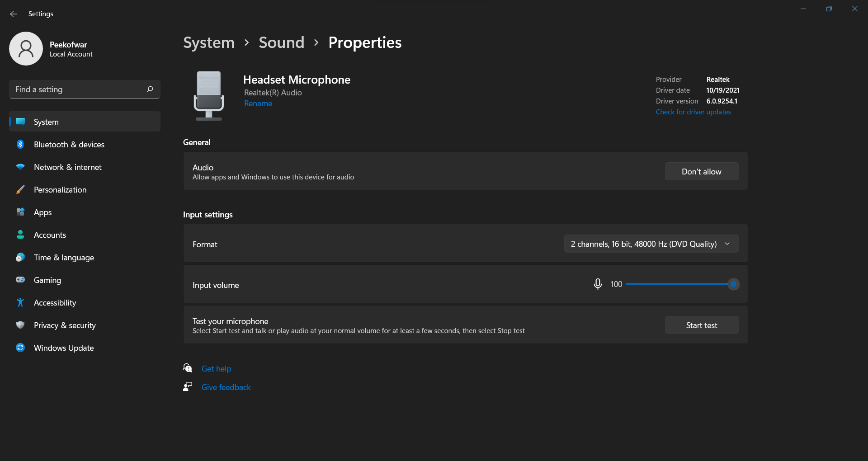This screenshot has height=461, width=868.
Task: Navigate to System in the breadcrumb
Action: point(209,42)
